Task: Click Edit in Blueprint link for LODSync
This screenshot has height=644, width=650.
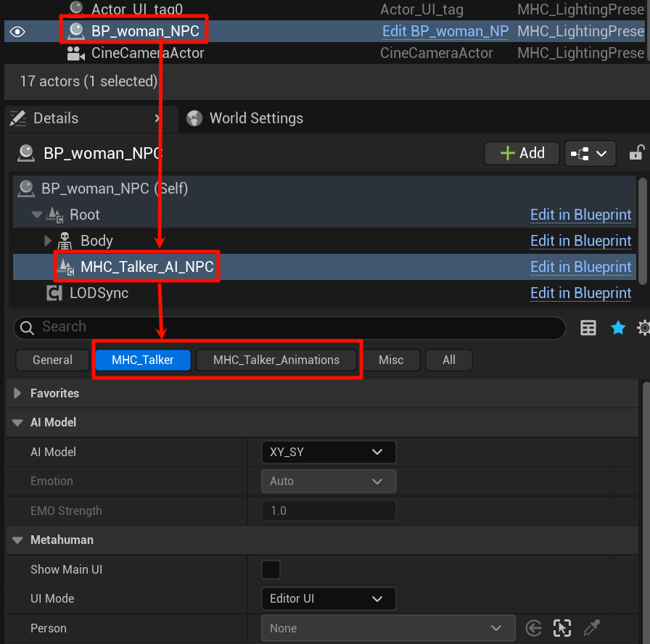Action: tap(580, 293)
